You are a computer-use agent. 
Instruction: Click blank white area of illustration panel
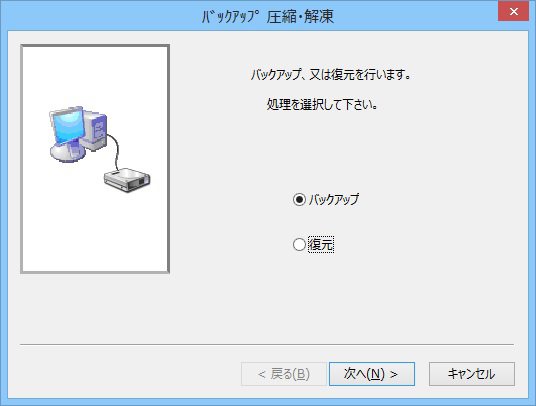(96, 232)
